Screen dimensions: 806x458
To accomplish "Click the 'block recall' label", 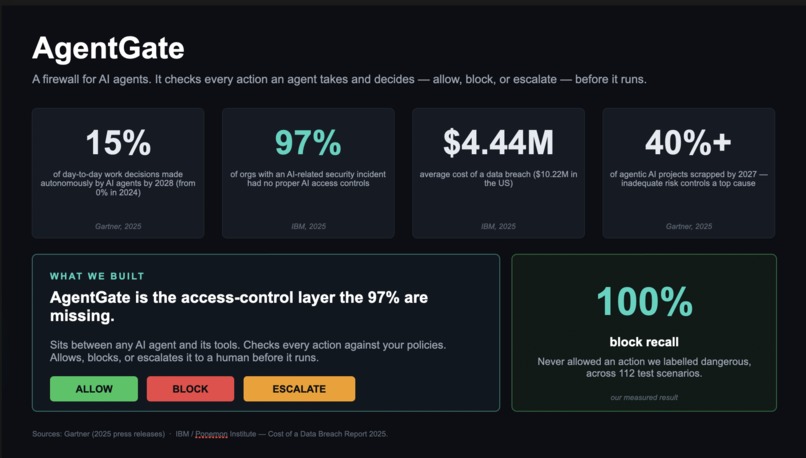I will click(x=644, y=342).
